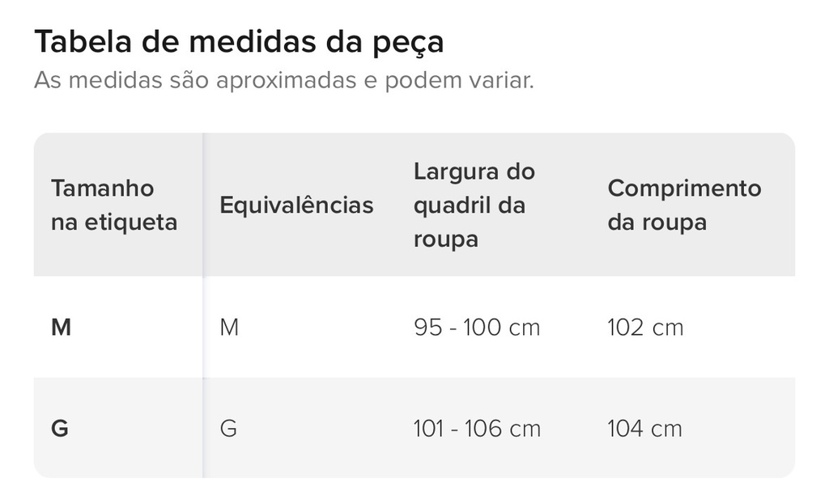The image size is (829, 504).
Task: Click the '104 cm' length value
Action: click(x=645, y=429)
